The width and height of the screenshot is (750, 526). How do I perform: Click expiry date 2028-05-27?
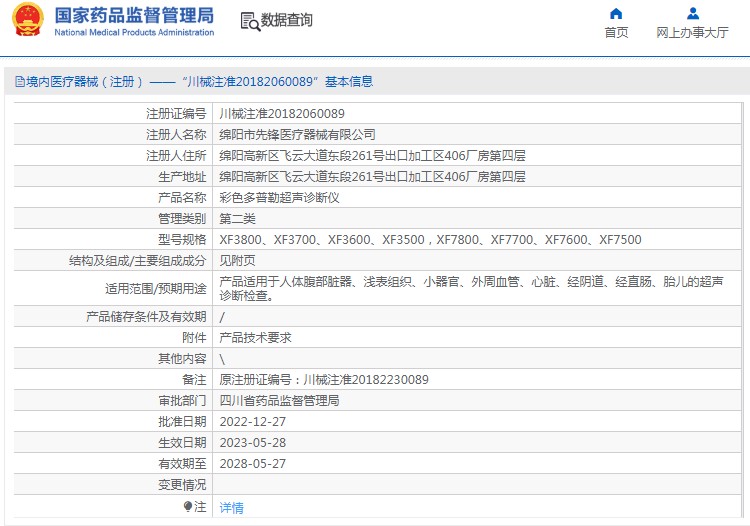(x=253, y=464)
